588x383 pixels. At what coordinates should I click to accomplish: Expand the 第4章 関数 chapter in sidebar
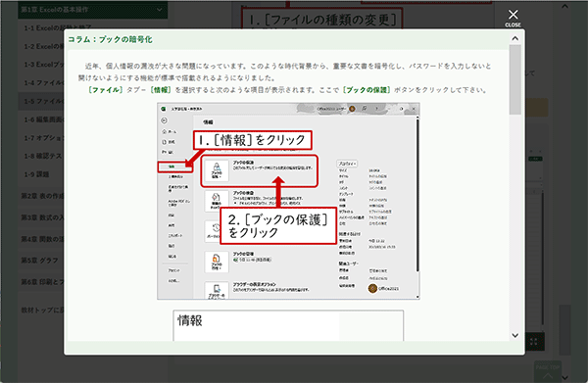(x=41, y=239)
